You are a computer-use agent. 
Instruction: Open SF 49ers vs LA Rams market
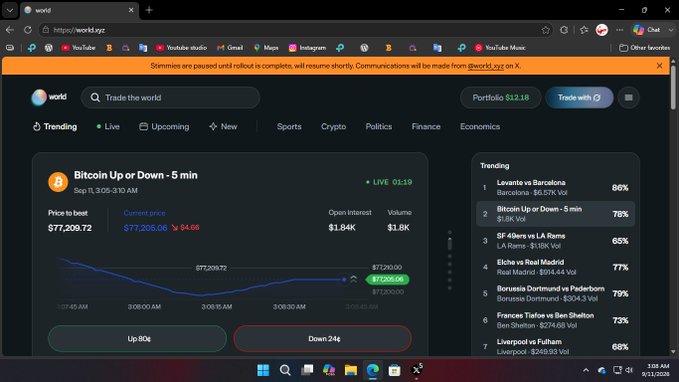pos(556,241)
